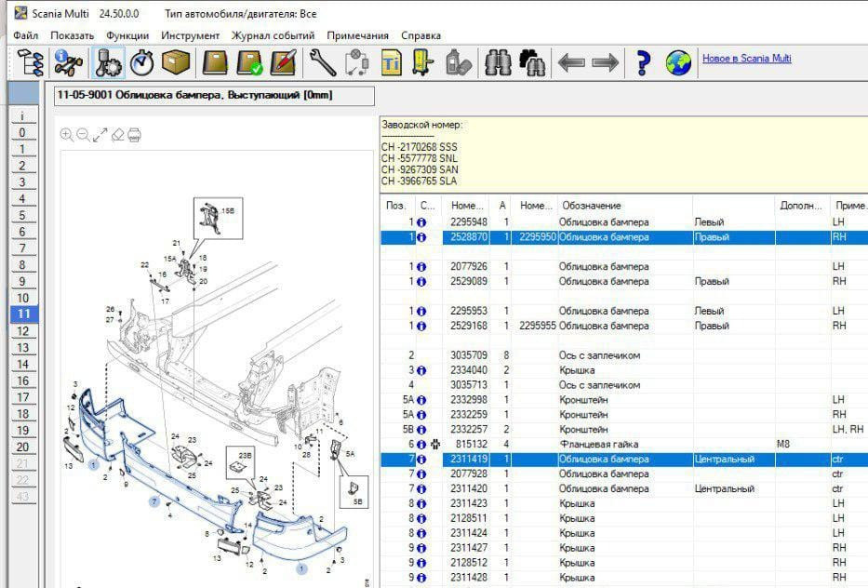This screenshot has width=868, height=588.
Task: Print the diagram using the printer icon
Action: coord(134,135)
